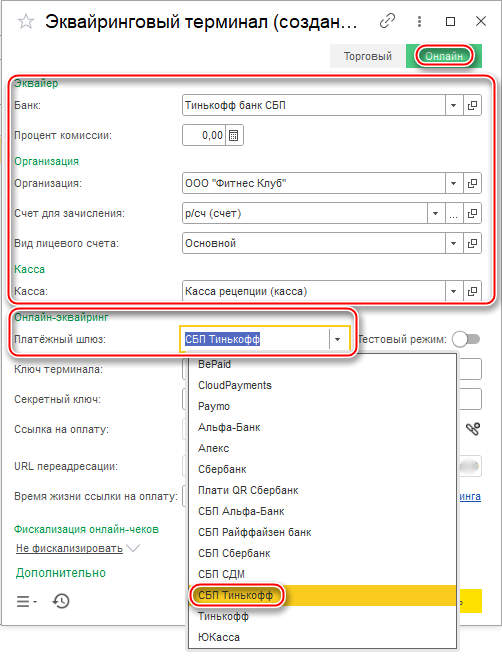Click into the Банк field Тинькофф банк СБП

pos(313,105)
